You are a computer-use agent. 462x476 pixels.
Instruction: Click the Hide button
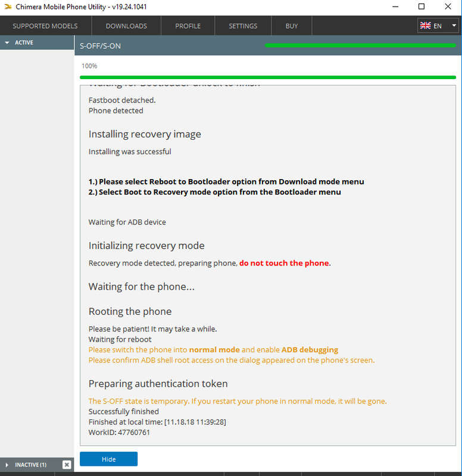coord(109,459)
